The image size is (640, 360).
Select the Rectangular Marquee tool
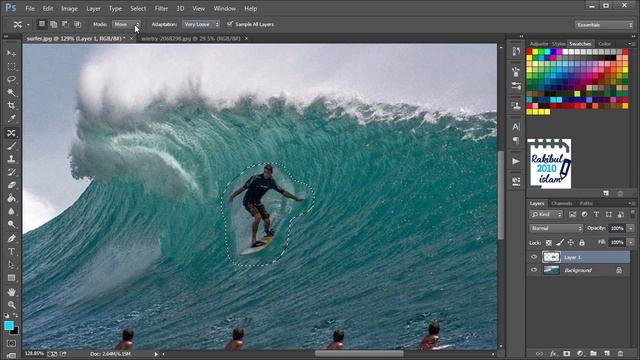[x=11, y=66]
